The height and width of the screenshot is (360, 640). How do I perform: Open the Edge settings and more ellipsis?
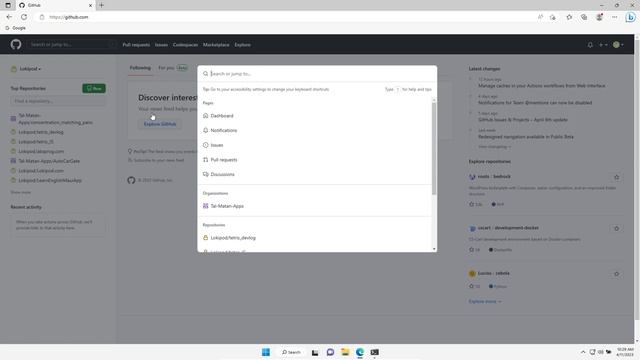(x=614, y=17)
